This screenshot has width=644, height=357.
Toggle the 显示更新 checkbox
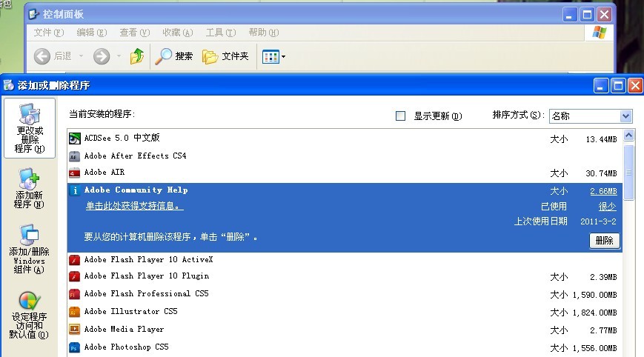(400, 116)
